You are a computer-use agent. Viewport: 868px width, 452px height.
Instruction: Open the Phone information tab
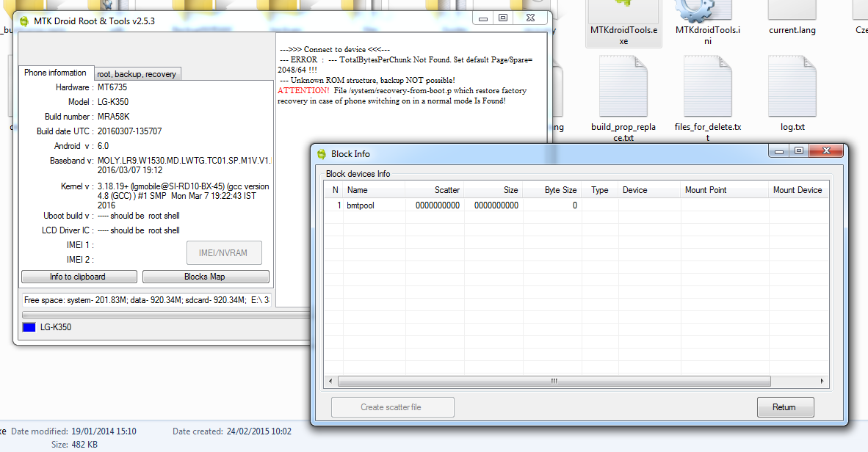[x=55, y=73]
